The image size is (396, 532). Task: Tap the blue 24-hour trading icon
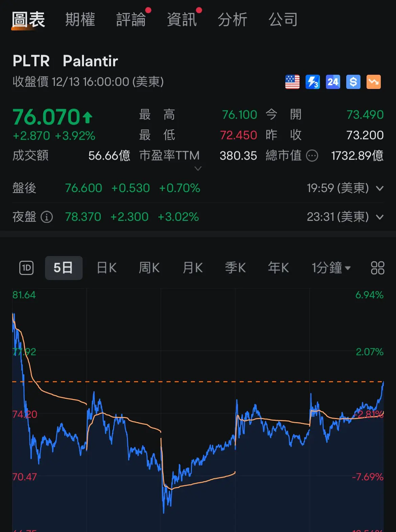point(333,82)
